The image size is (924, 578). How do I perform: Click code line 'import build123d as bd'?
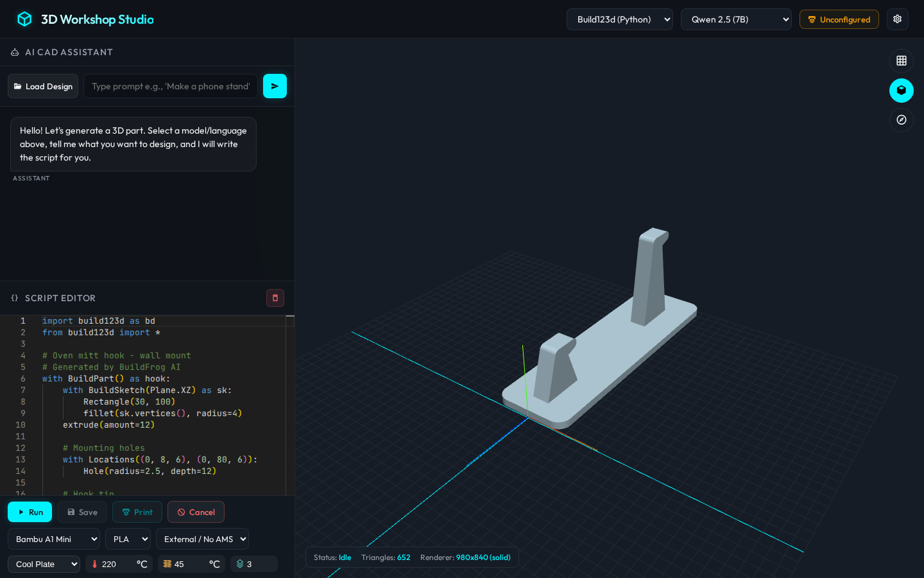coord(99,320)
